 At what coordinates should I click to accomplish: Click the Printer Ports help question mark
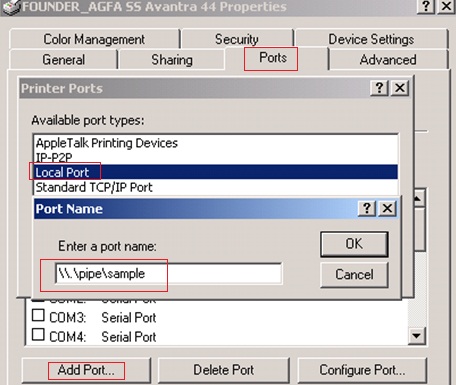click(379, 88)
